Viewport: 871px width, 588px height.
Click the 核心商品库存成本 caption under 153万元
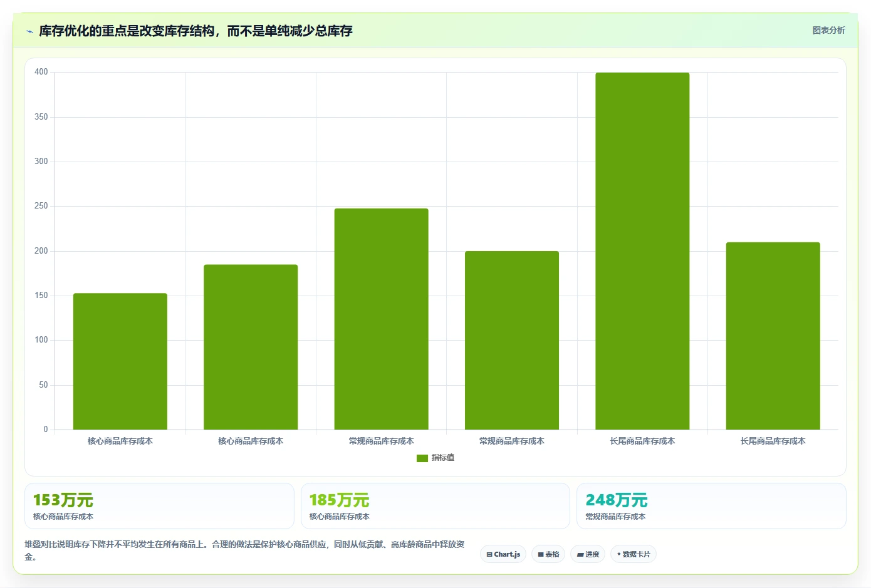pos(63,517)
